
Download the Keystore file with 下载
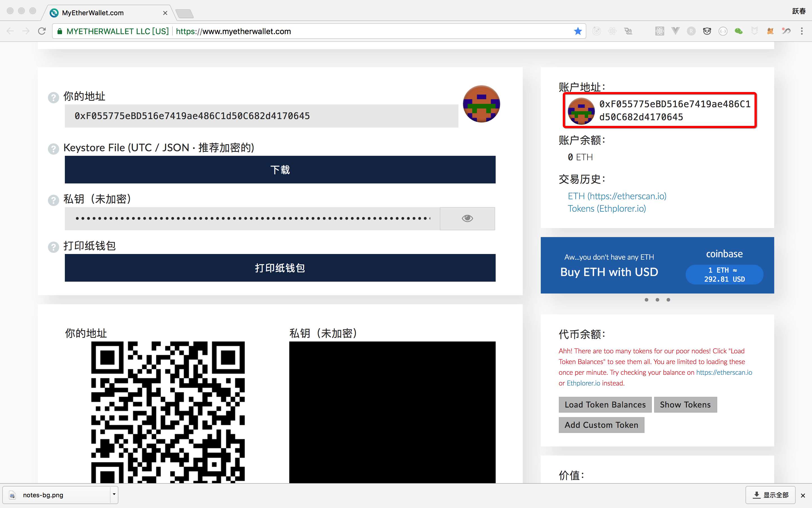coord(280,170)
